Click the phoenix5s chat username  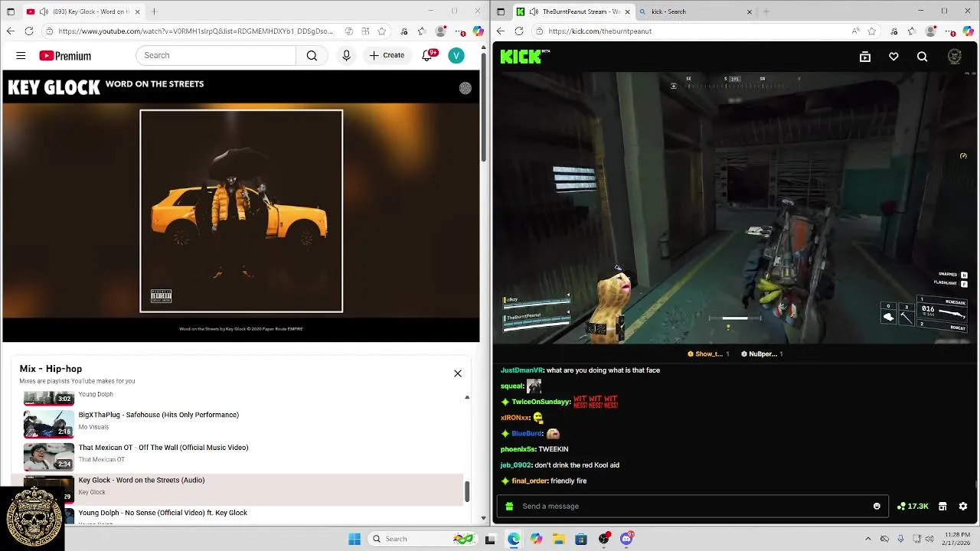pos(517,449)
